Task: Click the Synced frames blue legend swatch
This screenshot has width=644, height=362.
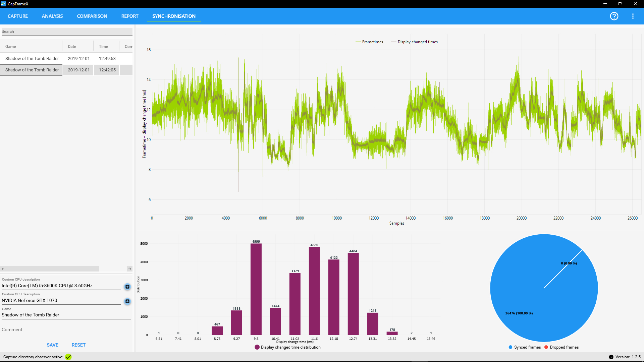Action: coord(511,347)
